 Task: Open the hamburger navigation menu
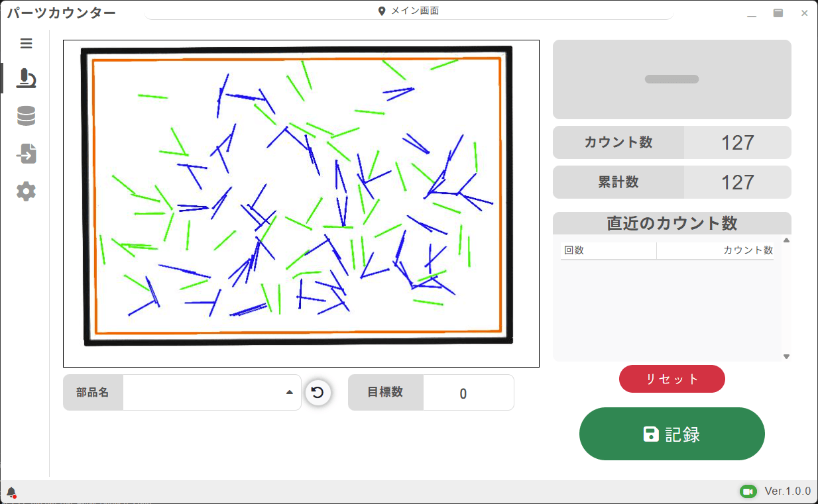pos(26,43)
